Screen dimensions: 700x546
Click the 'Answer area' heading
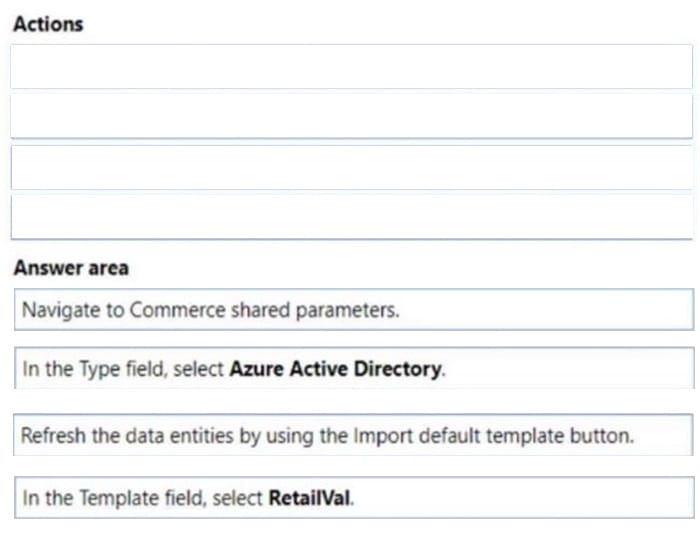pyautogui.click(x=71, y=268)
